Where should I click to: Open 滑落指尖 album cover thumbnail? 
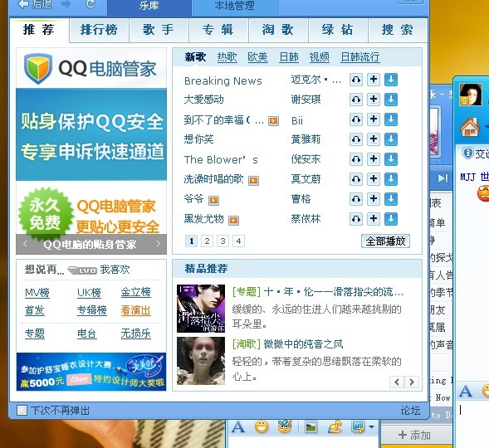(x=201, y=309)
